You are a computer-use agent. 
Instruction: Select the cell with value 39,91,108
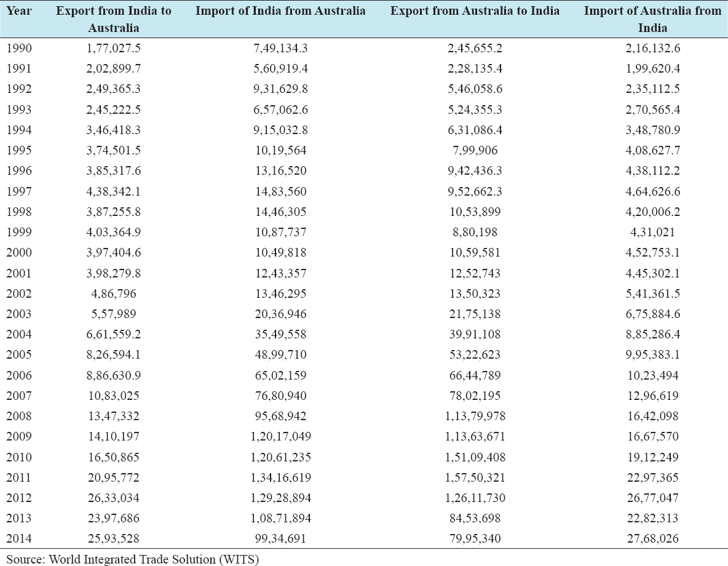(x=475, y=335)
